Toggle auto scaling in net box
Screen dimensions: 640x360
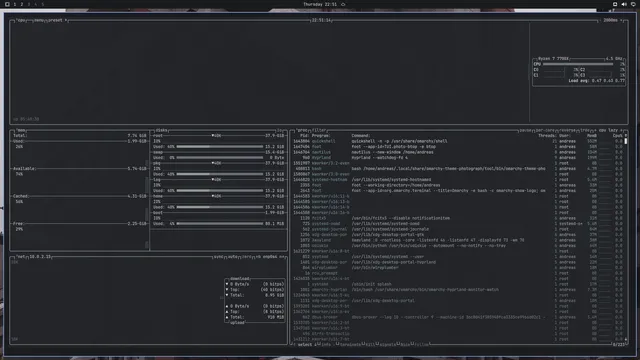pyautogui.click(x=233, y=257)
